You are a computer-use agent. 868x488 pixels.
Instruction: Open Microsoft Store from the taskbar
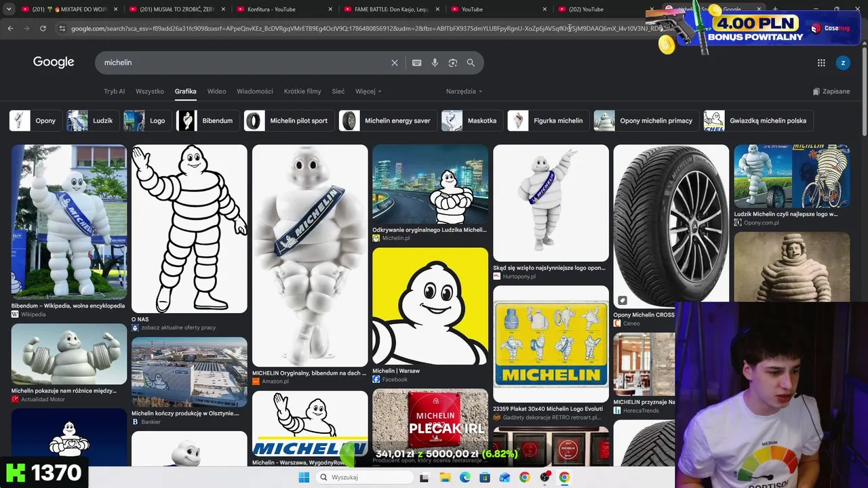[485, 478]
